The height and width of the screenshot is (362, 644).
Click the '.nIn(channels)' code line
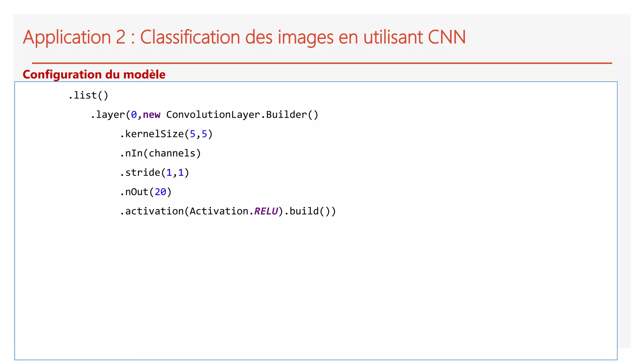[x=160, y=153]
